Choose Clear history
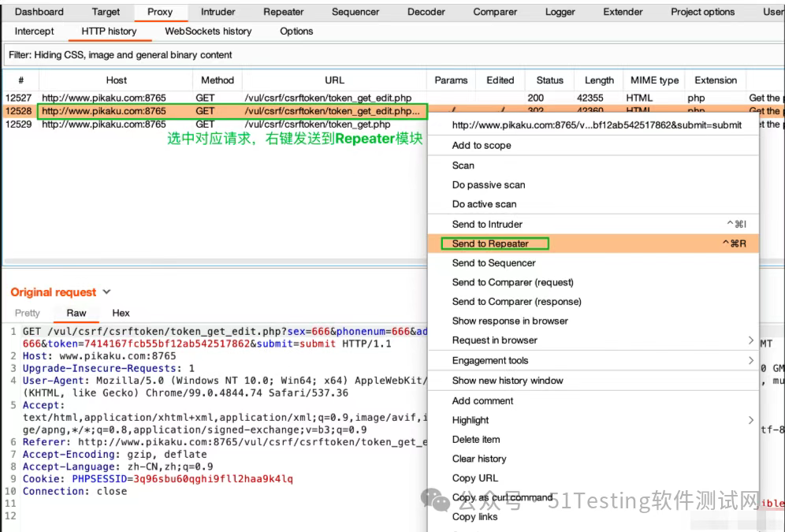This screenshot has height=532, width=785. pyautogui.click(x=593, y=459)
